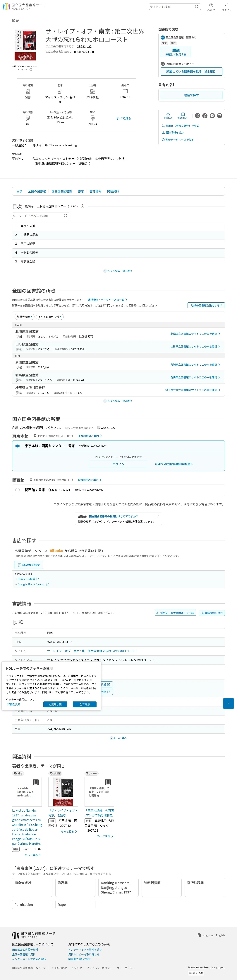Click 国立国会図書館の利用ははじめてですか？ banner
237x980 pixels.
click(x=118, y=519)
